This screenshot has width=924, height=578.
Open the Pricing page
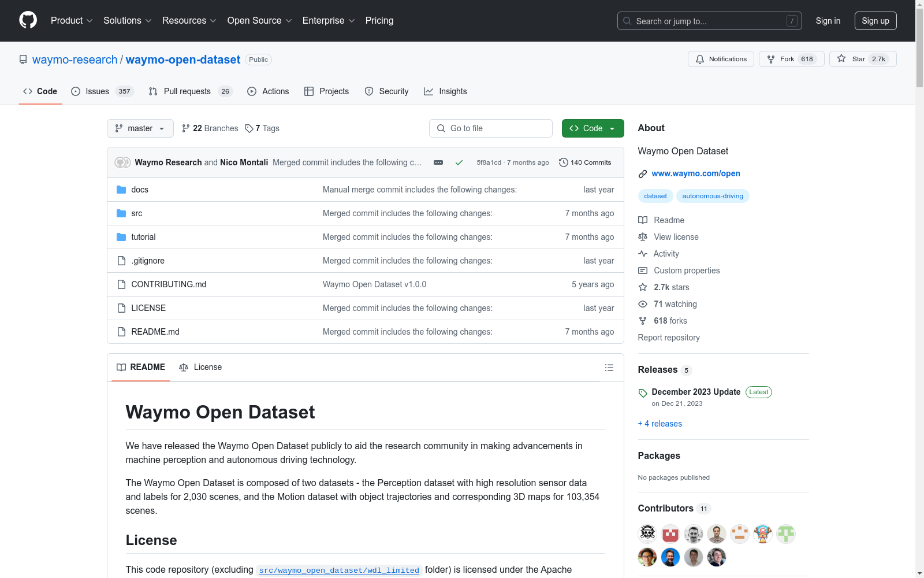pyautogui.click(x=379, y=20)
